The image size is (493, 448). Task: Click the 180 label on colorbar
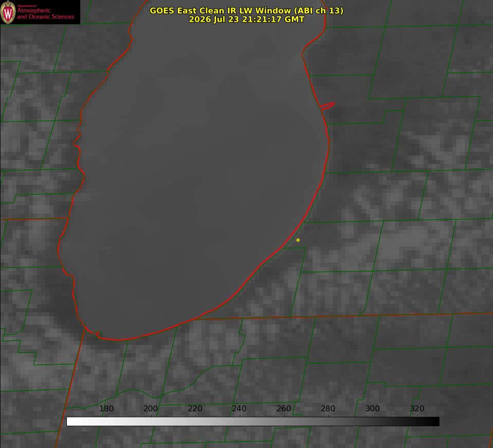point(106,408)
